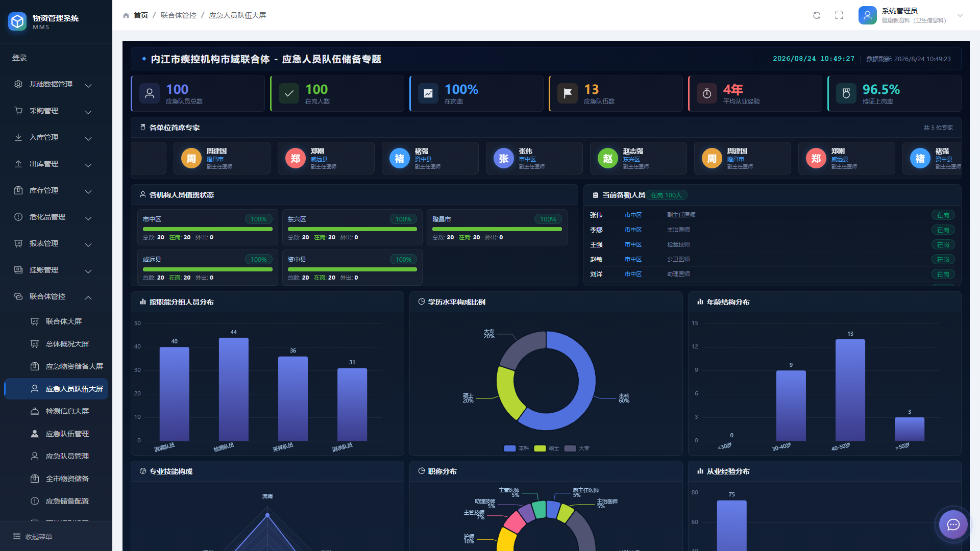Click the 联合体管控 breadcrumb link

point(179,15)
